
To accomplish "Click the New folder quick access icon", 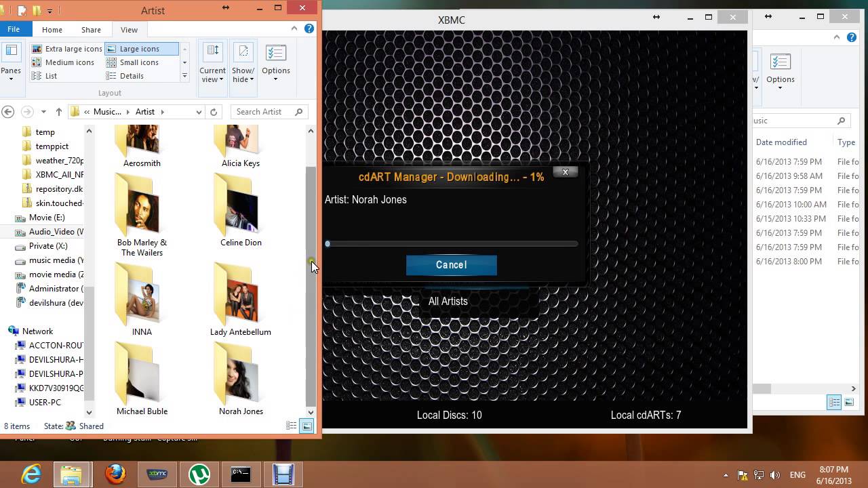I will pyautogui.click(x=36, y=10).
